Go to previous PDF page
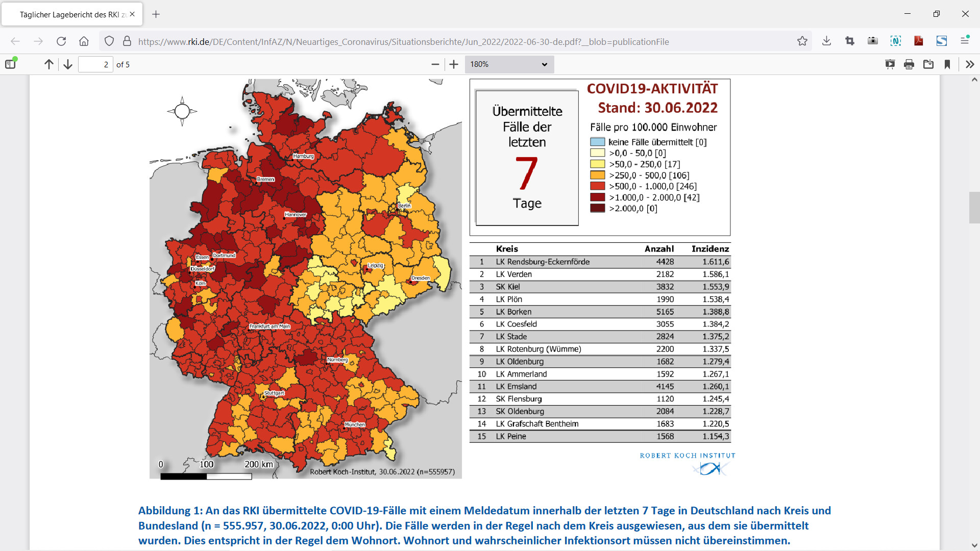980x551 pixels. (x=48, y=64)
